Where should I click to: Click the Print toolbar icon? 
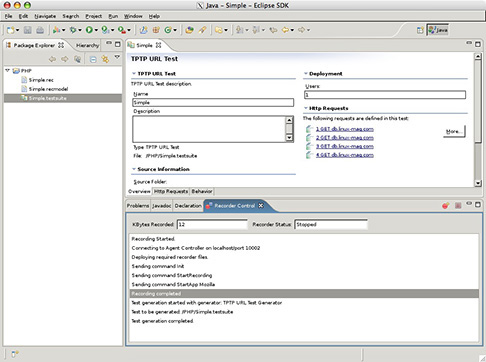point(40,30)
